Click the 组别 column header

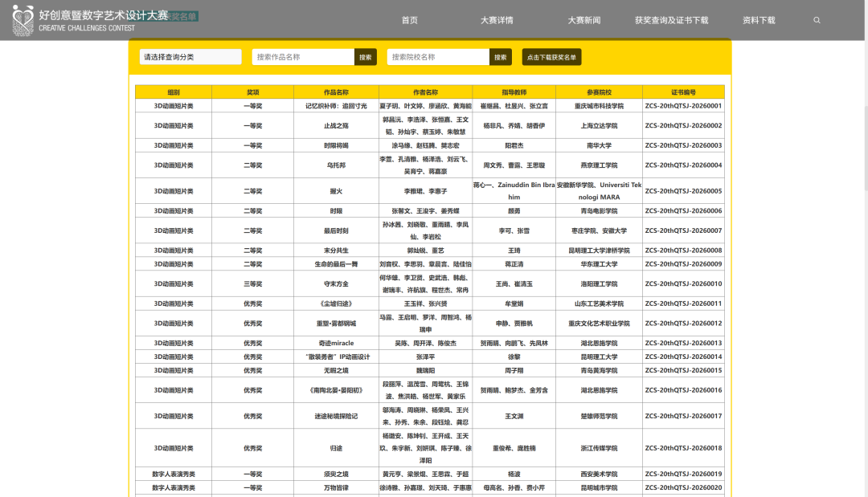point(174,92)
